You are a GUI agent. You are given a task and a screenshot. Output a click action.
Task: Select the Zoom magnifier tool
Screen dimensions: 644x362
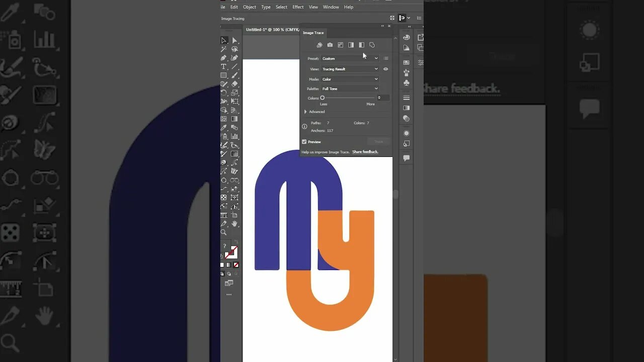[224, 232]
